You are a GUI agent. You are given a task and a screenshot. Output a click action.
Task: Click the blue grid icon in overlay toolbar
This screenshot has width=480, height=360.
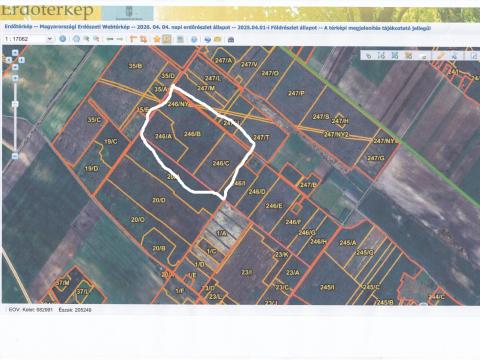[x=395, y=55]
